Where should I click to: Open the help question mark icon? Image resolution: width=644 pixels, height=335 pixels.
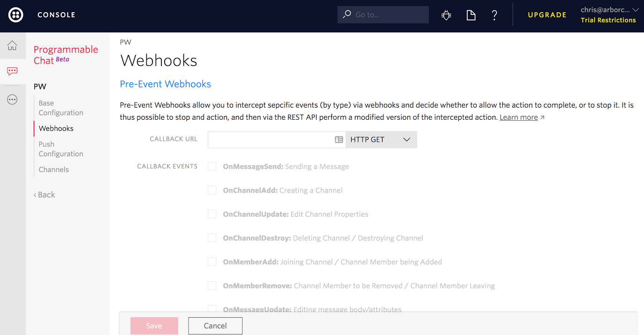(x=494, y=15)
